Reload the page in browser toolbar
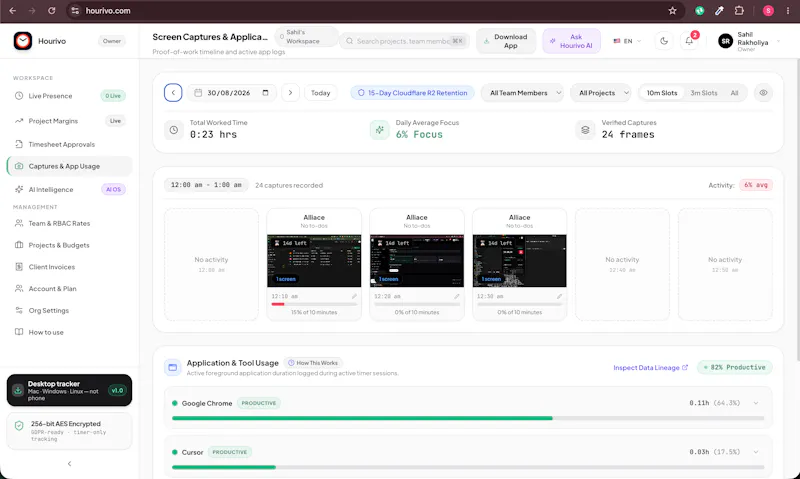Screen dimensions: 800x479 (52, 11)
